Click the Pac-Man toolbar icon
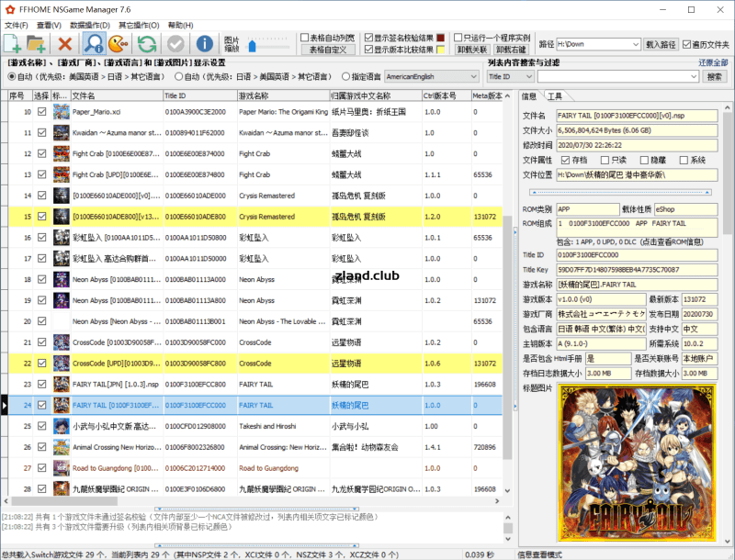 pos(119,42)
